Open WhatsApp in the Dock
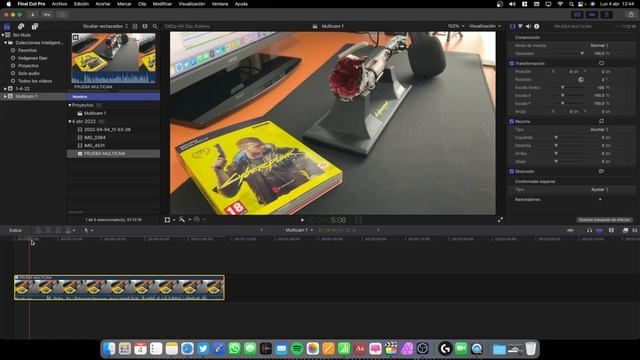Screen dimensions: 640x360 pyautogui.click(x=235, y=349)
